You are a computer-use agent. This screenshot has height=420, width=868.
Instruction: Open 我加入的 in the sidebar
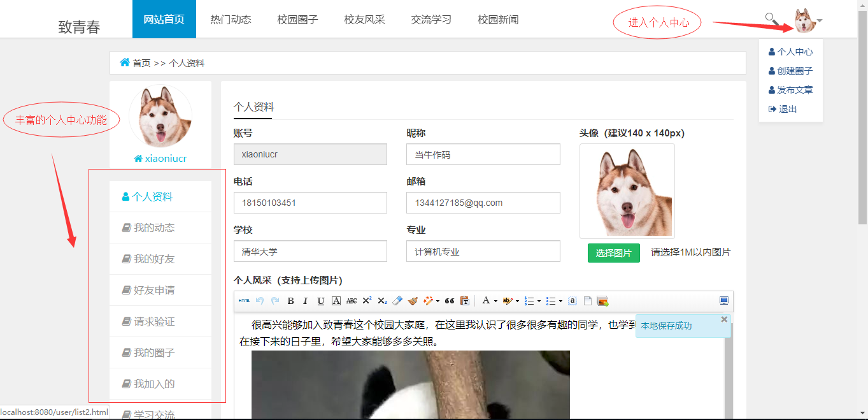(160, 384)
